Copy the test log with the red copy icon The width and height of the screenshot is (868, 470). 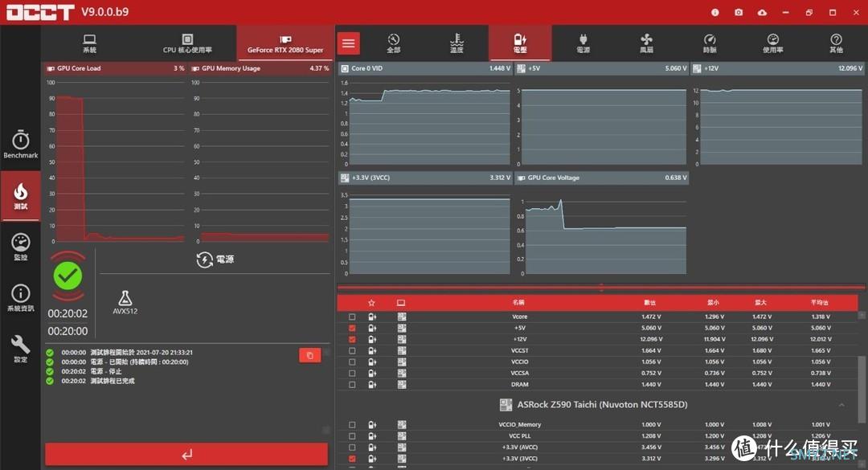[x=310, y=355]
